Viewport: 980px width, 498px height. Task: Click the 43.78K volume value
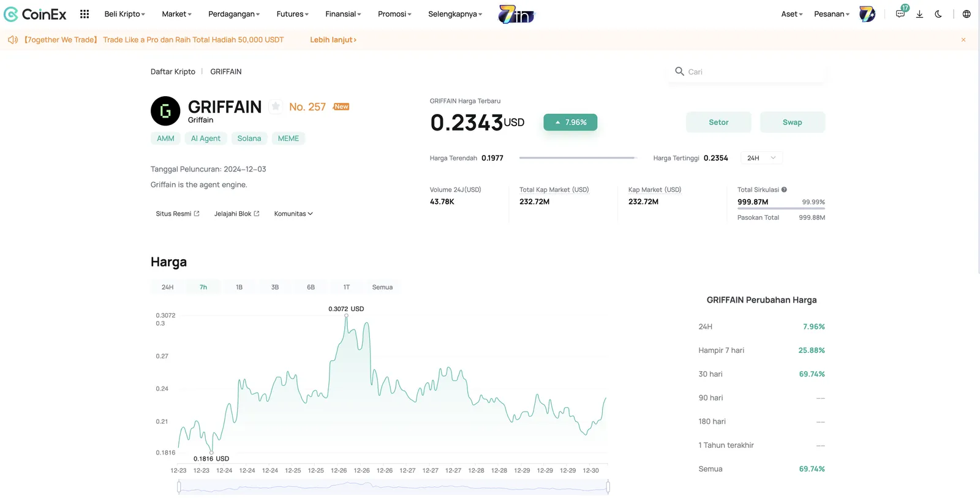[442, 202]
